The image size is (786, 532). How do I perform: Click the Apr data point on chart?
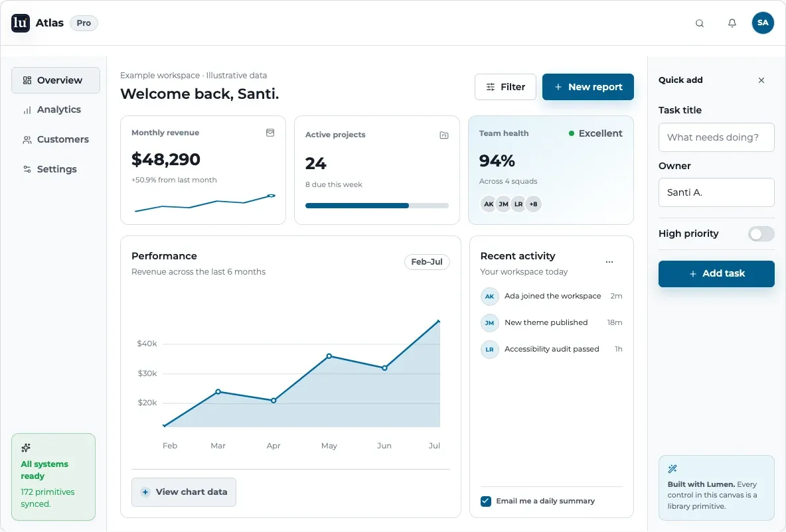[x=274, y=401]
